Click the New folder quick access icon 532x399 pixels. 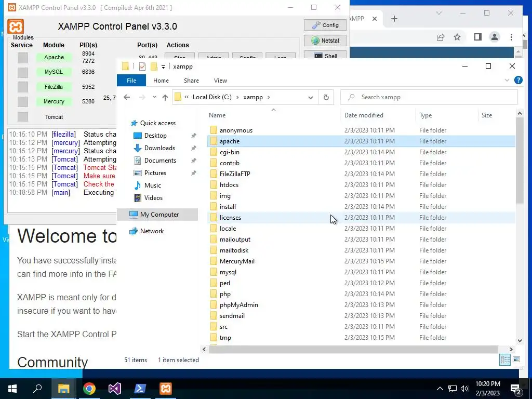(x=154, y=66)
